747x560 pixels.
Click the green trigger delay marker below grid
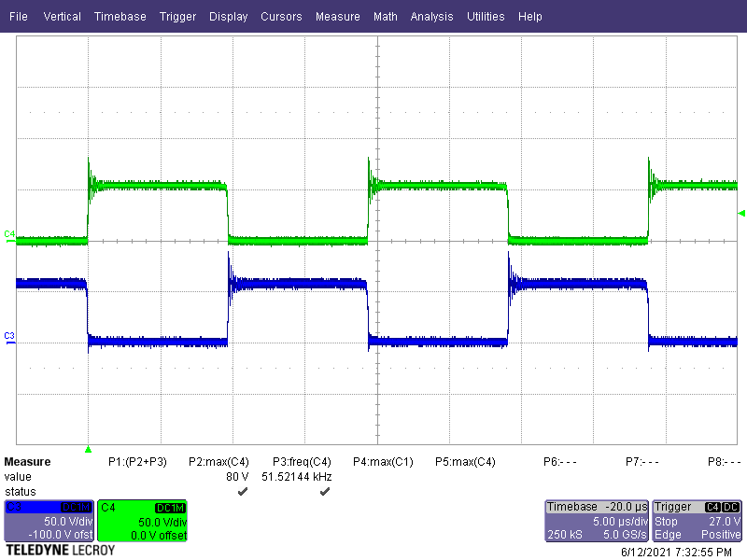point(88,449)
